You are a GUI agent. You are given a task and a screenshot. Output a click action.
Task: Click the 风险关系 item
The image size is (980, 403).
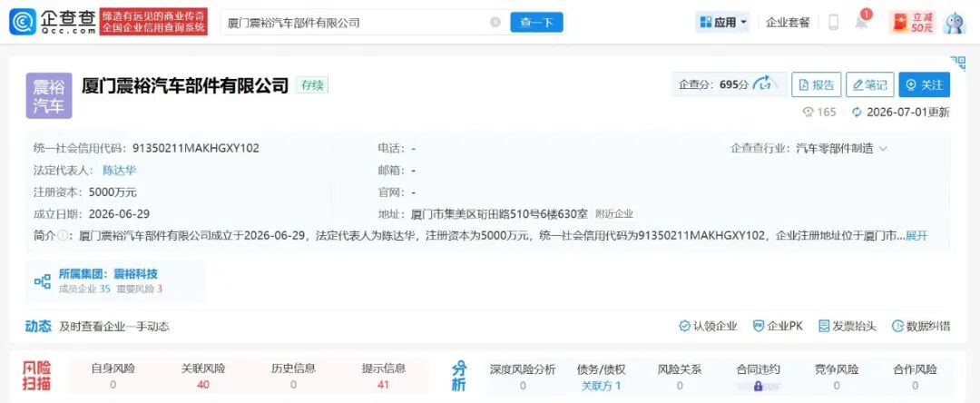pos(680,377)
